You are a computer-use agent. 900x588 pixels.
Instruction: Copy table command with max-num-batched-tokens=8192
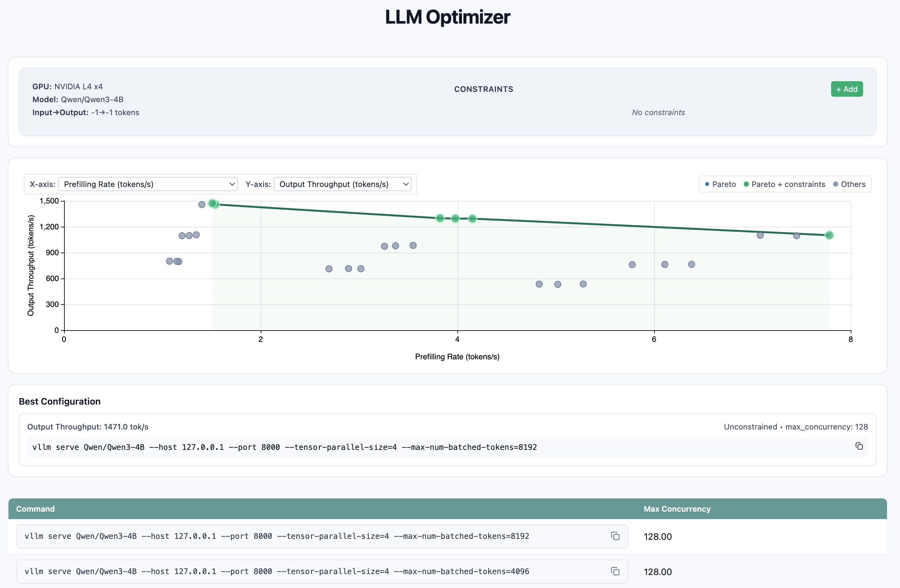(615, 536)
